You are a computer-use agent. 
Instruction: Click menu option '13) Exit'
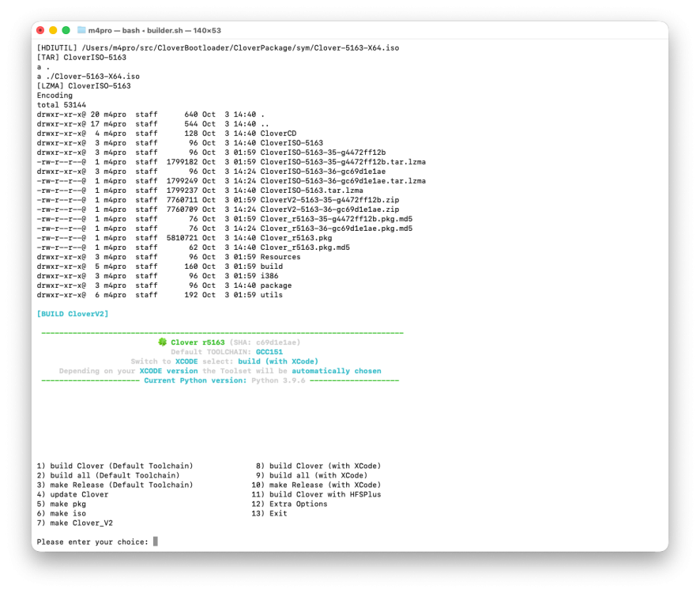[269, 513]
